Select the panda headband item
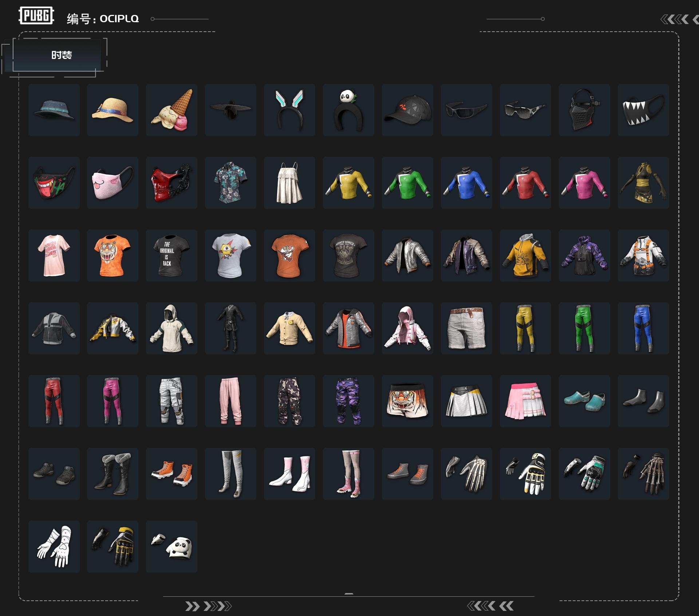 tap(348, 110)
